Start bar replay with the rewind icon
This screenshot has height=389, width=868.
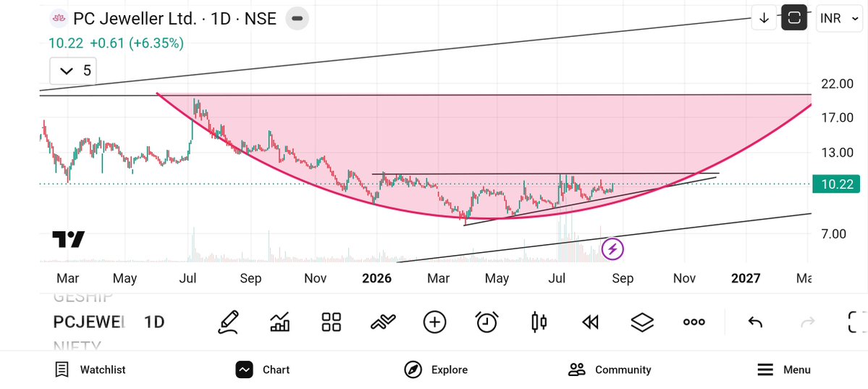click(x=590, y=322)
